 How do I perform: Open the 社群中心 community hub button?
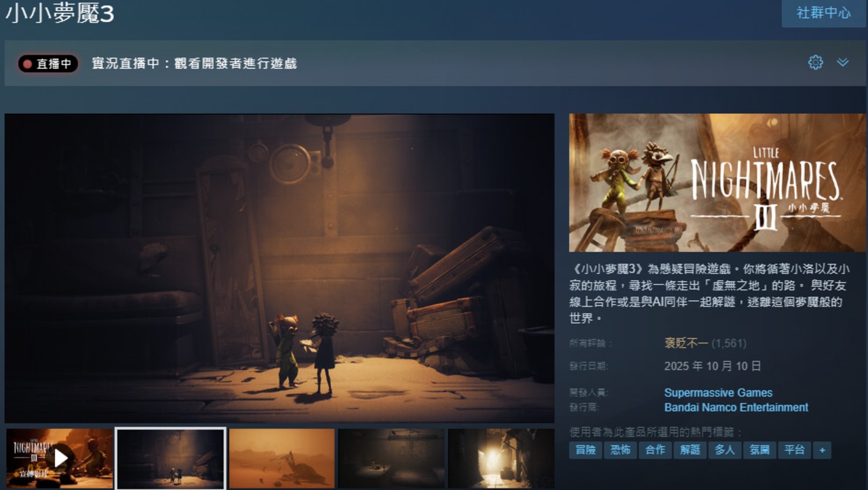pyautogui.click(x=823, y=14)
